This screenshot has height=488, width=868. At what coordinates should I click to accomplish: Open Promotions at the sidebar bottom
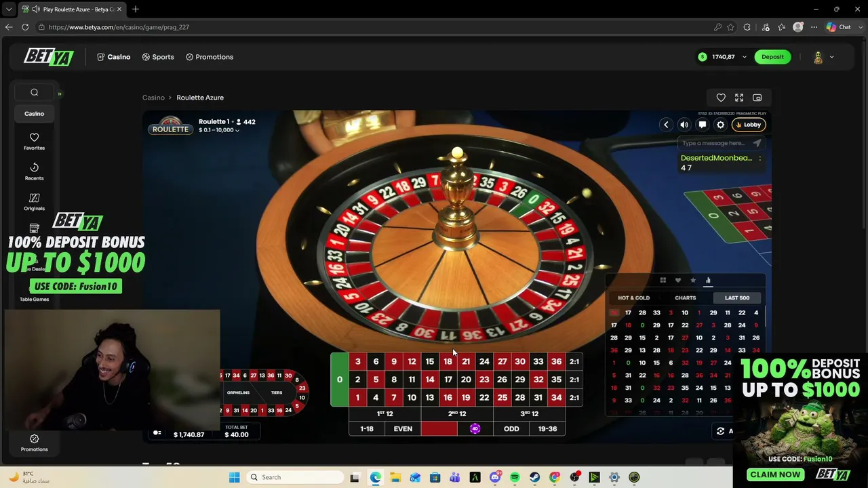click(x=34, y=443)
